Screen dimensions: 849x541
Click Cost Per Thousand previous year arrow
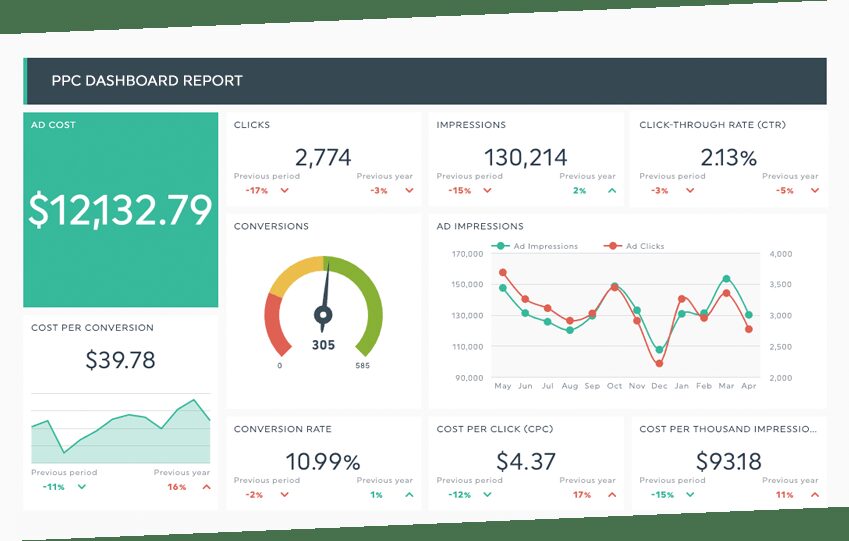click(x=815, y=494)
